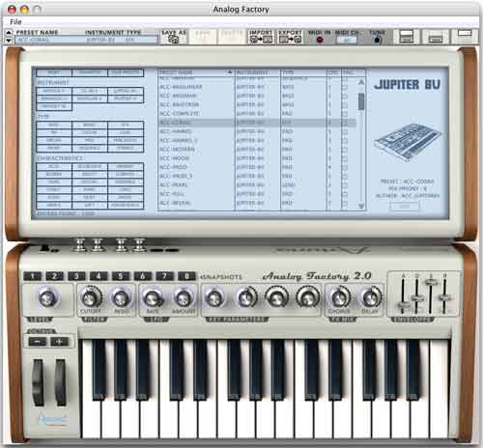The height and width of the screenshot is (448, 483).
Task: Toggle the Soundtrack characteristics filter
Action: click(126, 205)
